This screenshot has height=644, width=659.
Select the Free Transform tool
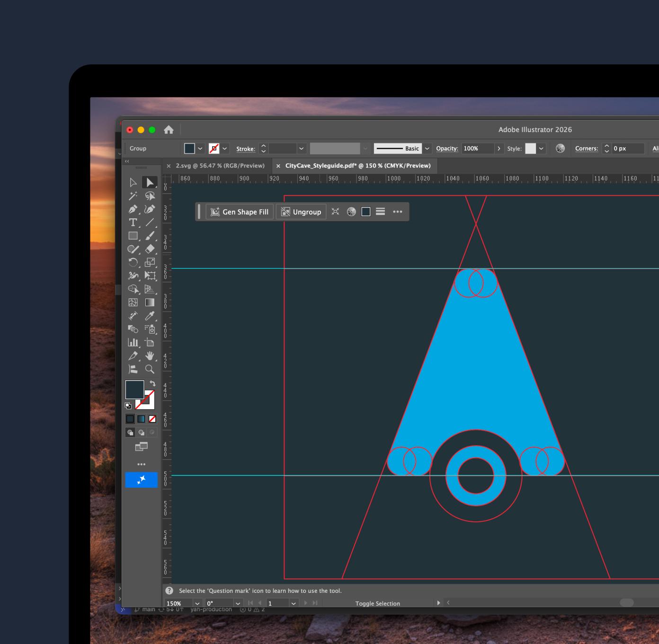tap(150, 276)
